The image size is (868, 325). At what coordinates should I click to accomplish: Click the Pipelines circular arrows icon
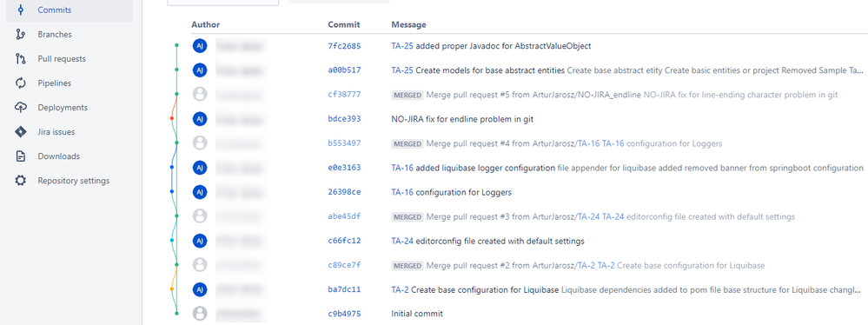(x=21, y=83)
